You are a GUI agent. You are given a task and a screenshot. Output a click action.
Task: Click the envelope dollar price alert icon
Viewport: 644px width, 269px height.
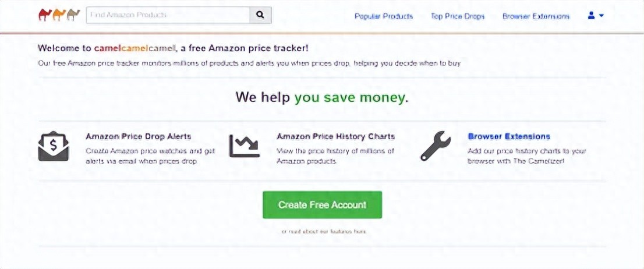pos(53,146)
